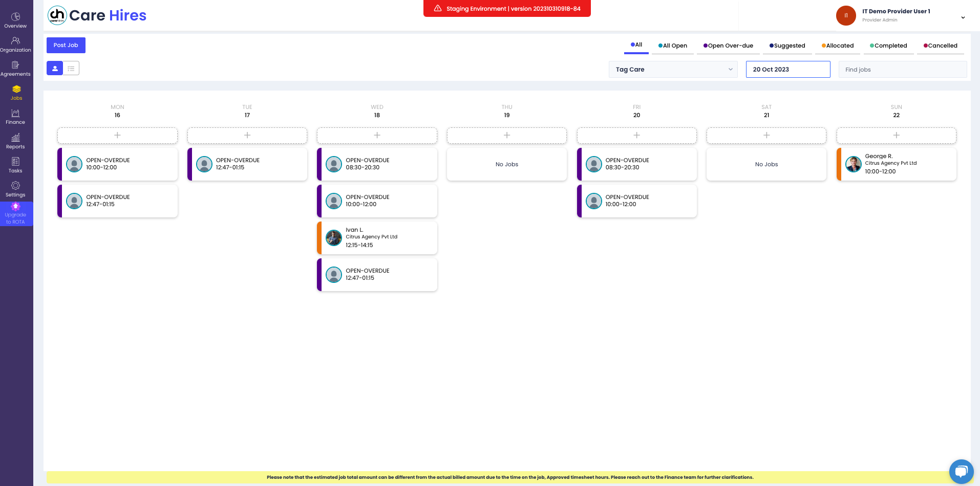Open Wednesday's 08:30-20:30 open-overdue job
The height and width of the screenshot is (486, 980).
coord(377,164)
